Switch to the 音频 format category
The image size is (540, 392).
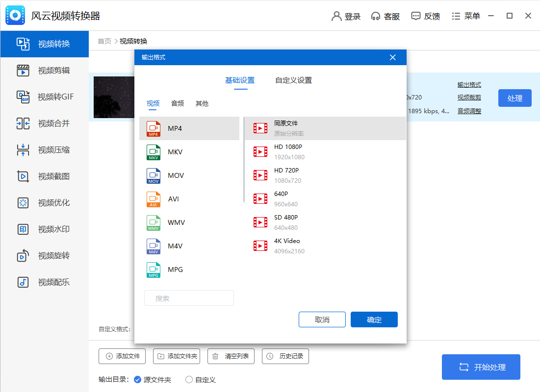click(177, 103)
